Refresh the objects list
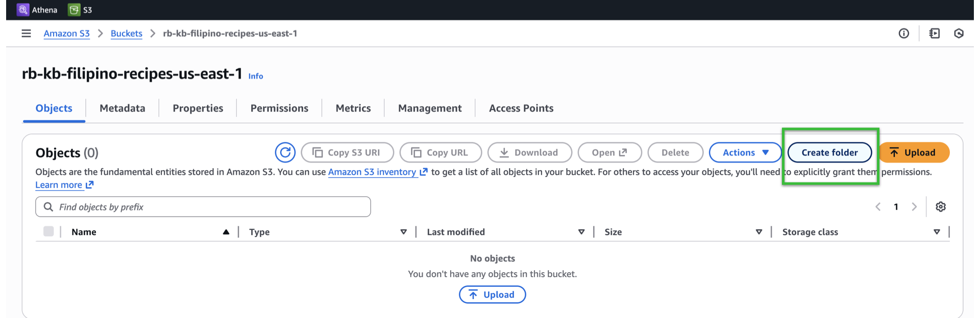Viewport: 980px width, 318px height. click(285, 152)
